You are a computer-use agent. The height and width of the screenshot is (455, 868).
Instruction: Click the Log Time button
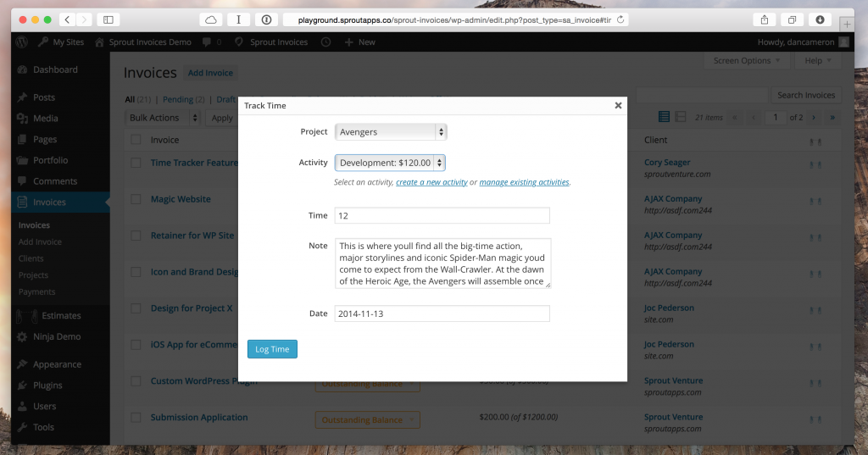pos(272,349)
